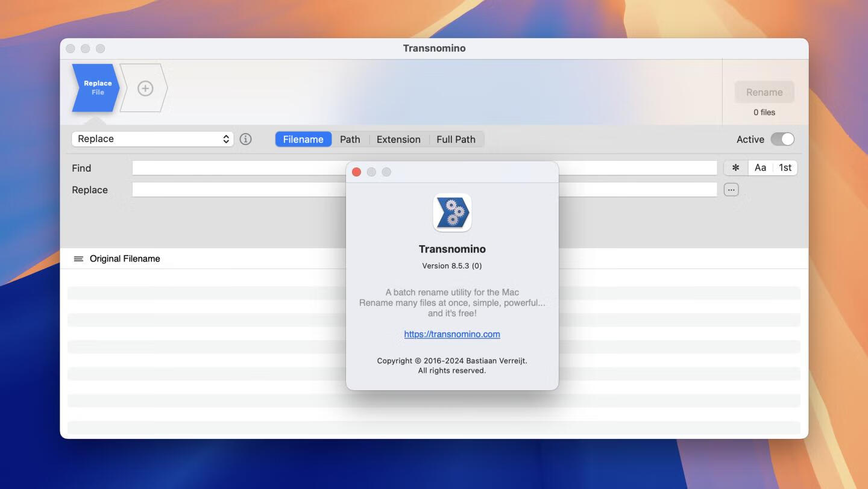This screenshot has width=868, height=489.
Task: Select the Filename tab
Action: click(303, 139)
